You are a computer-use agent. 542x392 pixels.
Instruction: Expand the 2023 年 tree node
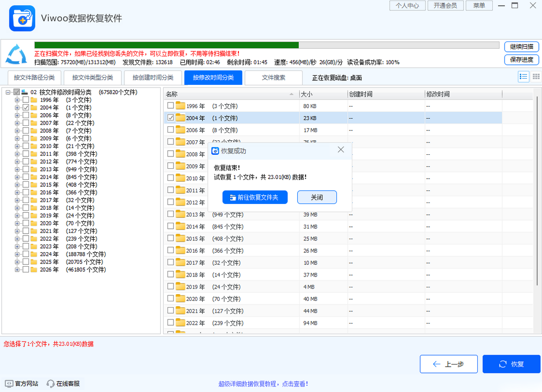(x=17, y=246)
